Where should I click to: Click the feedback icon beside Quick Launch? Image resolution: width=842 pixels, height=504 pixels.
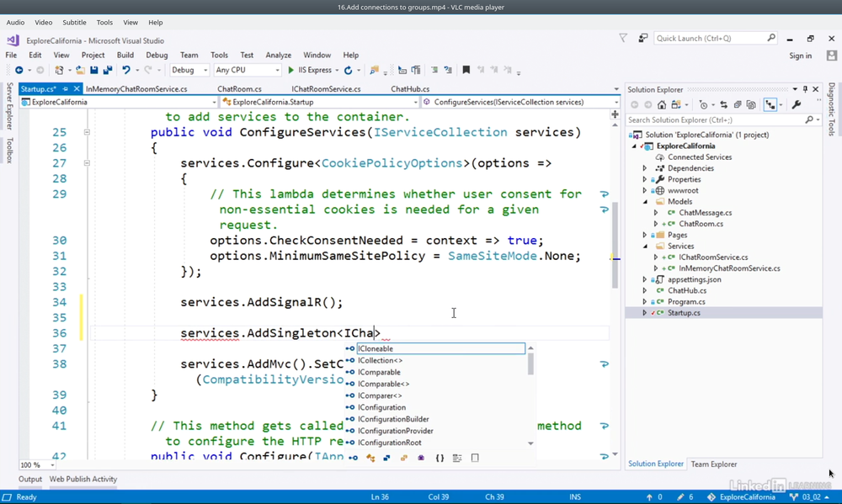pyautogui.click(x=642, y=38)
